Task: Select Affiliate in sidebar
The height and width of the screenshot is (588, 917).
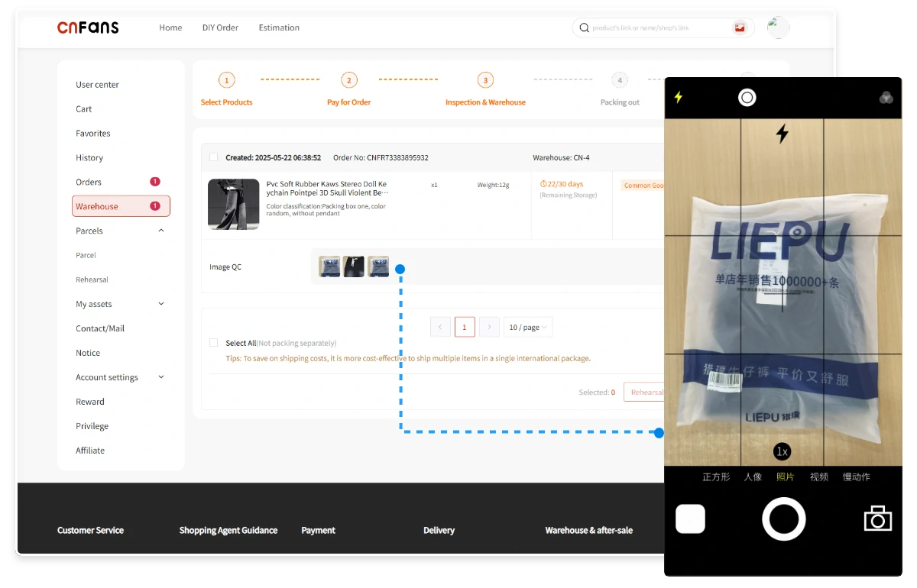Action: (90, 451)
